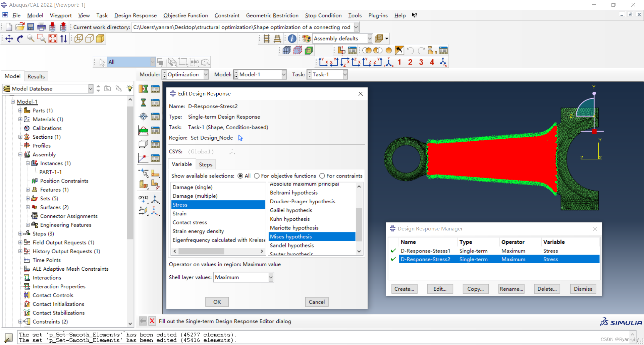Image resolution: width=644 pixels, height=345 pixels.
Task: Apply the custom view number 3
Action: tap(421, 62)
